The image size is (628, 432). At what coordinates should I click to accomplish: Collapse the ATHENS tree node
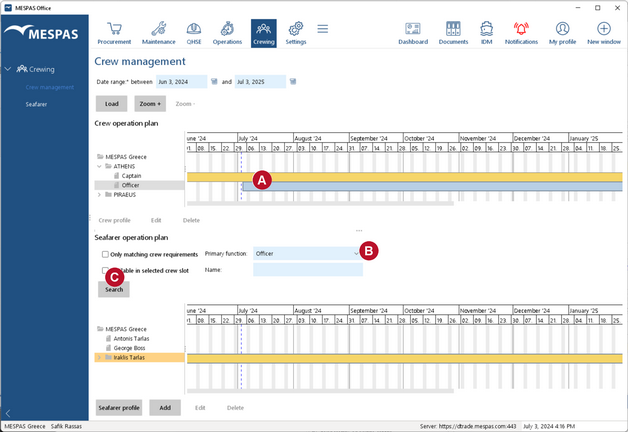[x=99, y=166]
